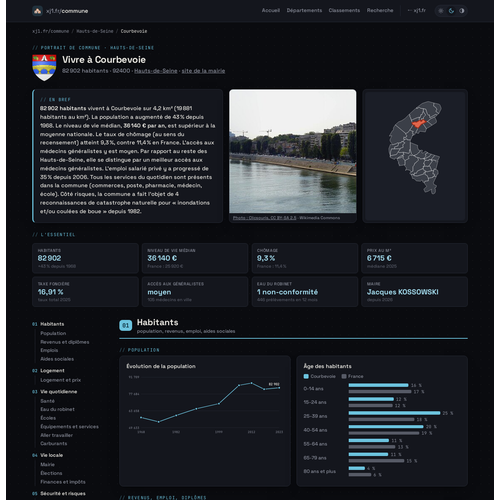
Task: Select Eau du robinet in sidebar
Action: click(x=57, y=409)
